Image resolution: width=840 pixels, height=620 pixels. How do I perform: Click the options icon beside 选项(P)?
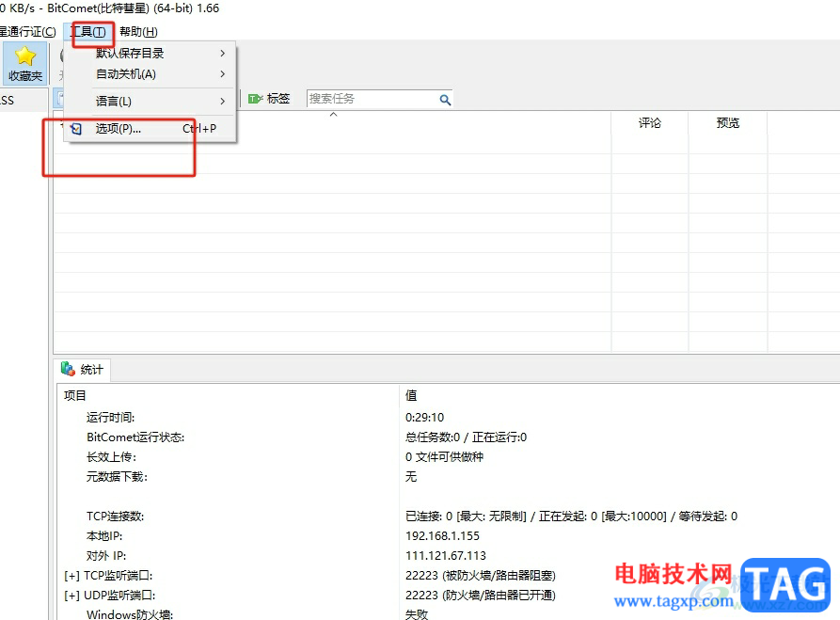76,129
